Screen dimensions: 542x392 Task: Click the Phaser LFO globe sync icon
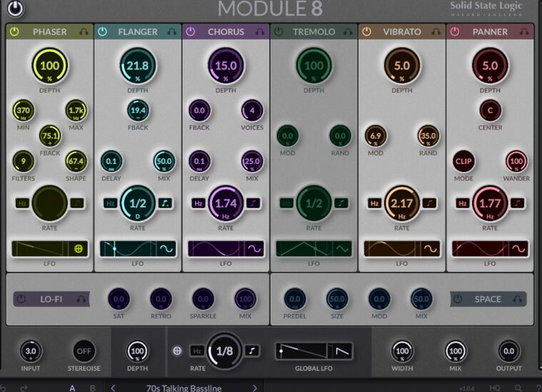[x=79, y=248]
